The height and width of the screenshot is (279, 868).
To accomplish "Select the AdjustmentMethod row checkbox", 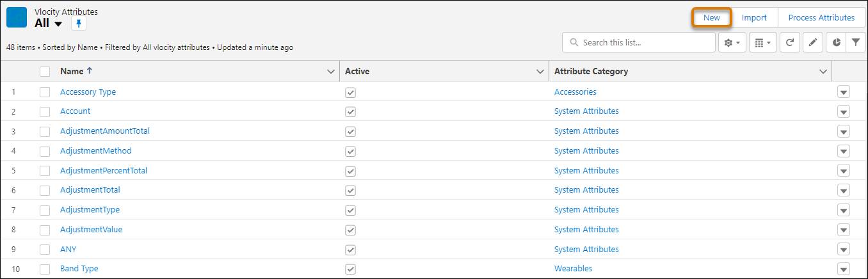I will tap(45, 151).
